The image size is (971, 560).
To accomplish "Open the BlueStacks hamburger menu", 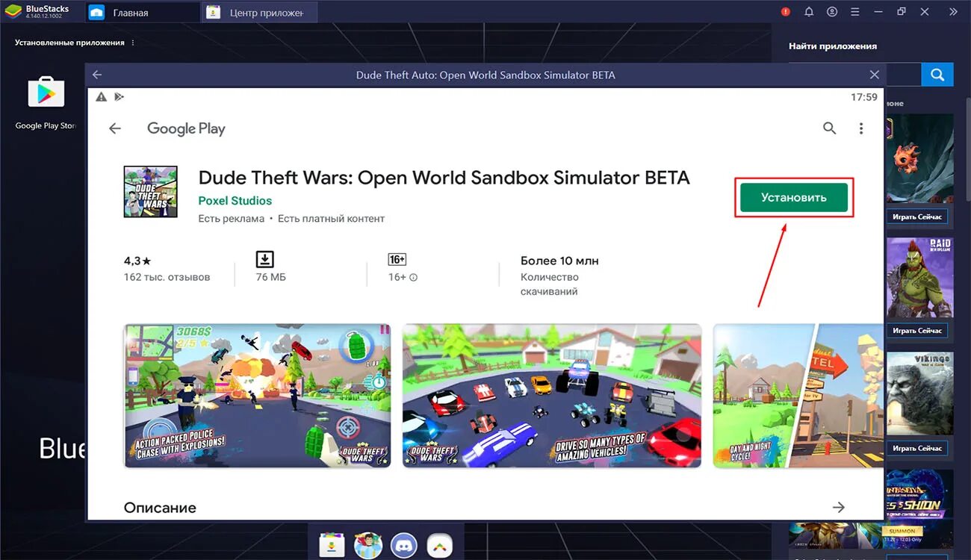I will [x=855, y=12].
